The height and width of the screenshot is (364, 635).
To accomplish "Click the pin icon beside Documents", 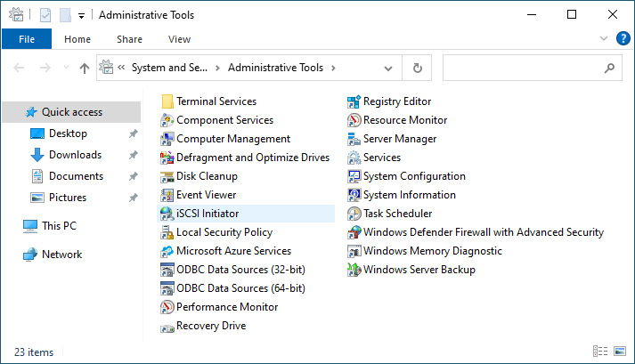I will [133, 176].
